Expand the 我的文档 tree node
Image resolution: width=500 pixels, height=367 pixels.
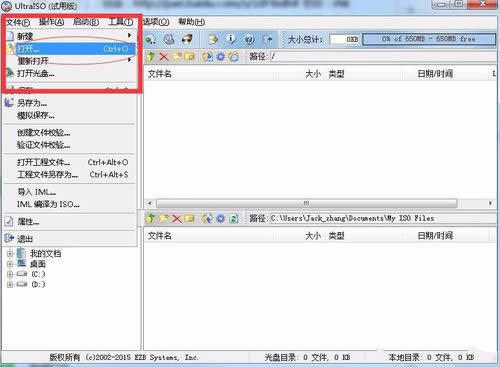pos(10,254)
